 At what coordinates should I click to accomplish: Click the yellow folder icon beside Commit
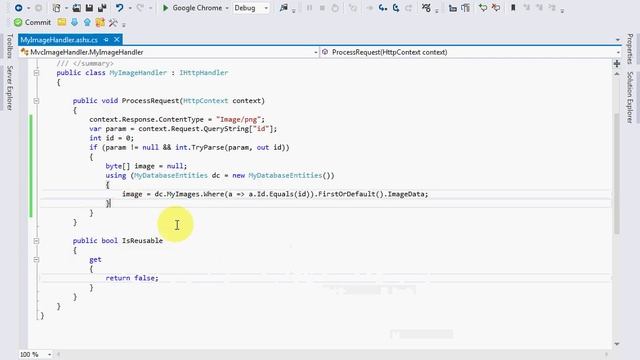tap(62, 22)
